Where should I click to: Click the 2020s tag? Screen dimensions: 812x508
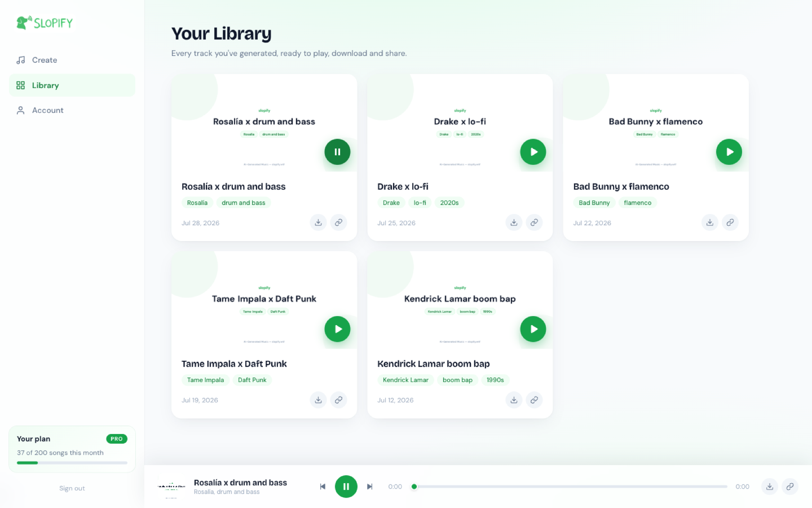point(449,203)
